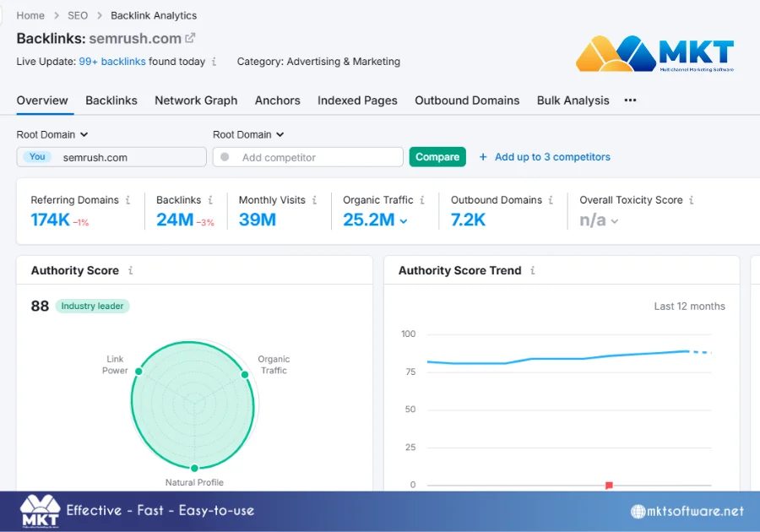Viewport: 760px width, 532px height.
Task: Open semrush.com external link icon
Action: tap(190, 38)
